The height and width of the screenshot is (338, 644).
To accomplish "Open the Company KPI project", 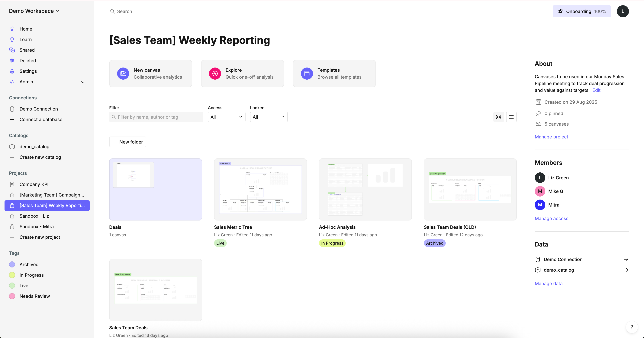I will pyautogui.click(x=34, y=184).
